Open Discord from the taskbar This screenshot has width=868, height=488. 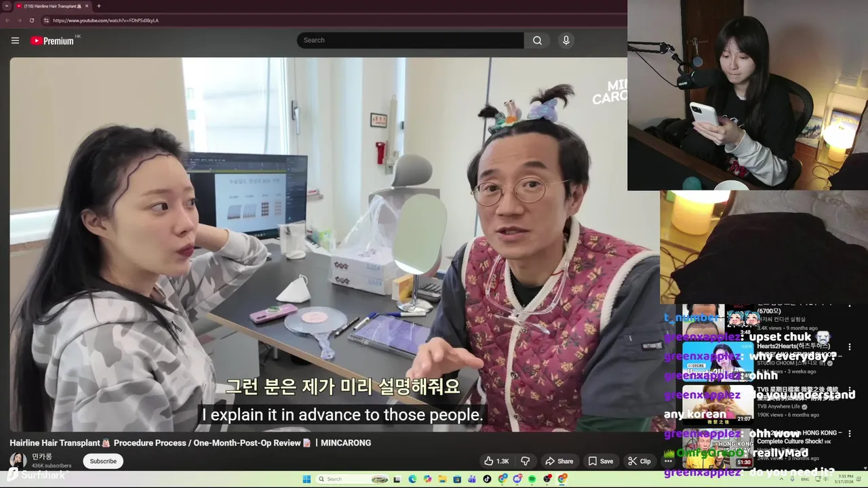point(517,479)
